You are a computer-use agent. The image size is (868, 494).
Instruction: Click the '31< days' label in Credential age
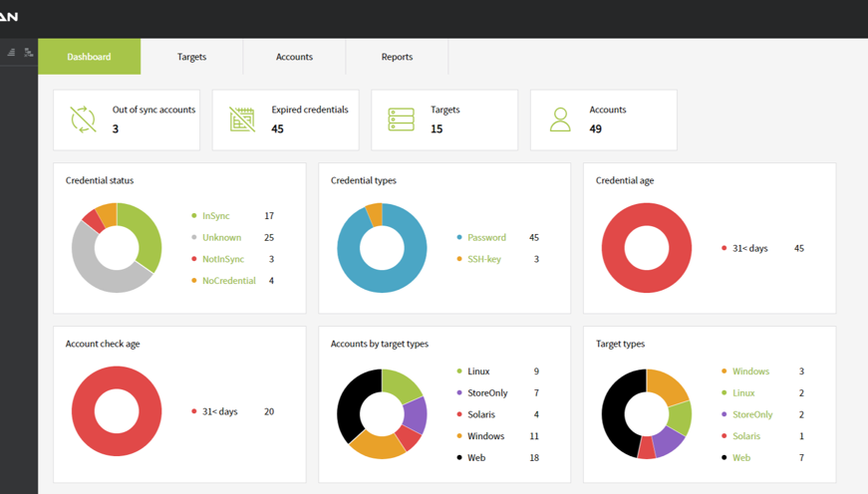click(750, 248)
